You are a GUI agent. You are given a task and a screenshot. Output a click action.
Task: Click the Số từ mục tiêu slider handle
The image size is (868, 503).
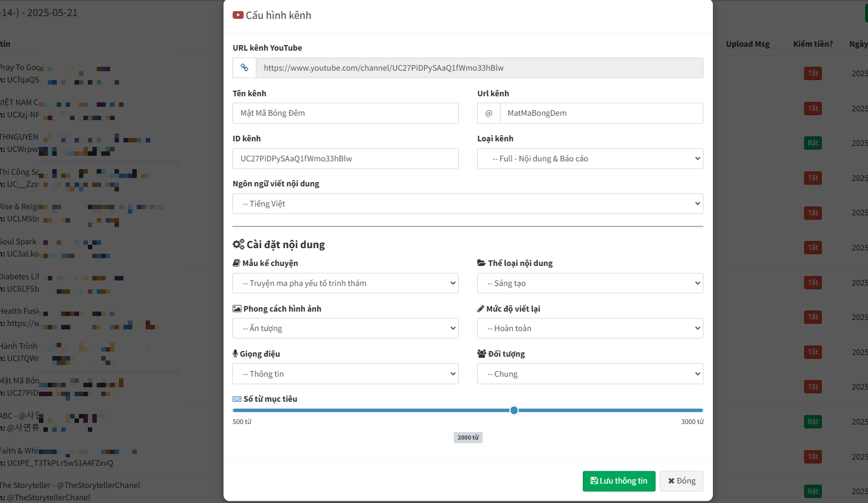514,411
